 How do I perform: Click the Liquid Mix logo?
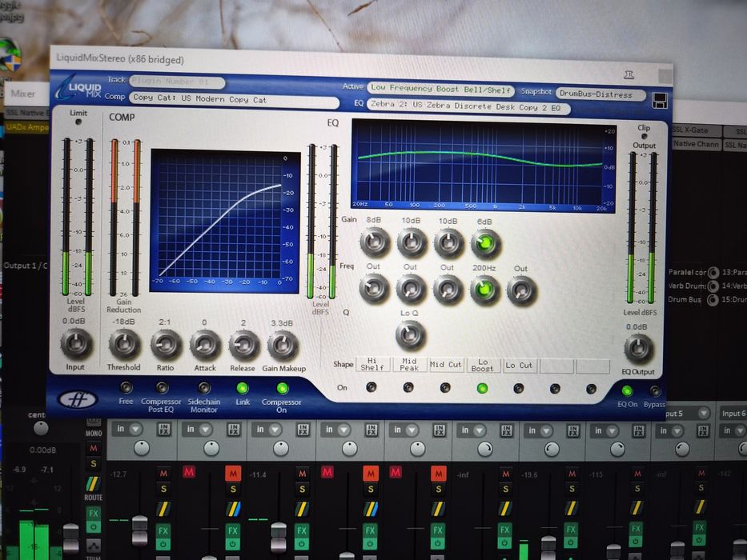tap(78, 88)
